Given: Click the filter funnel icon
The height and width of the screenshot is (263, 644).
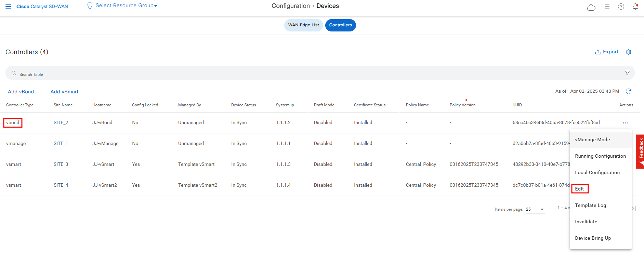Looking at the screenshot, I should click(x=627, y=73).
